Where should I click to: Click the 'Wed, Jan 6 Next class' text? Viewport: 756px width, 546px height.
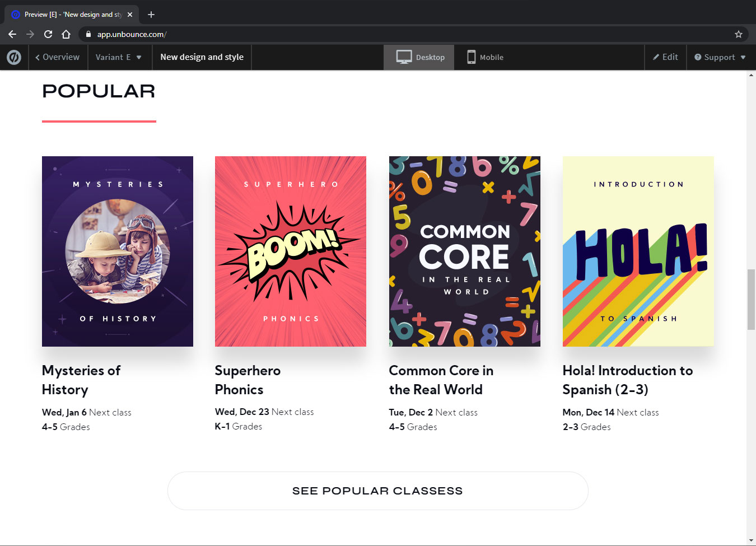87,412
